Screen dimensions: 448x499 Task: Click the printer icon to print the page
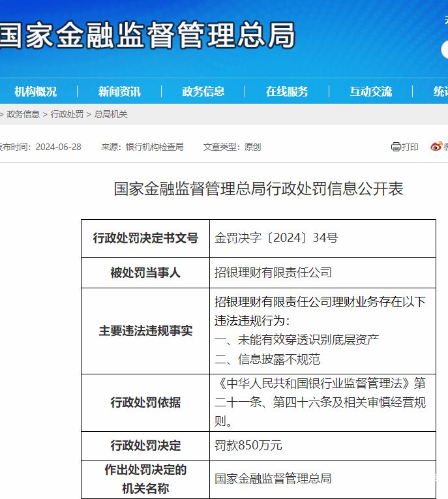click(x=396, y=147)
